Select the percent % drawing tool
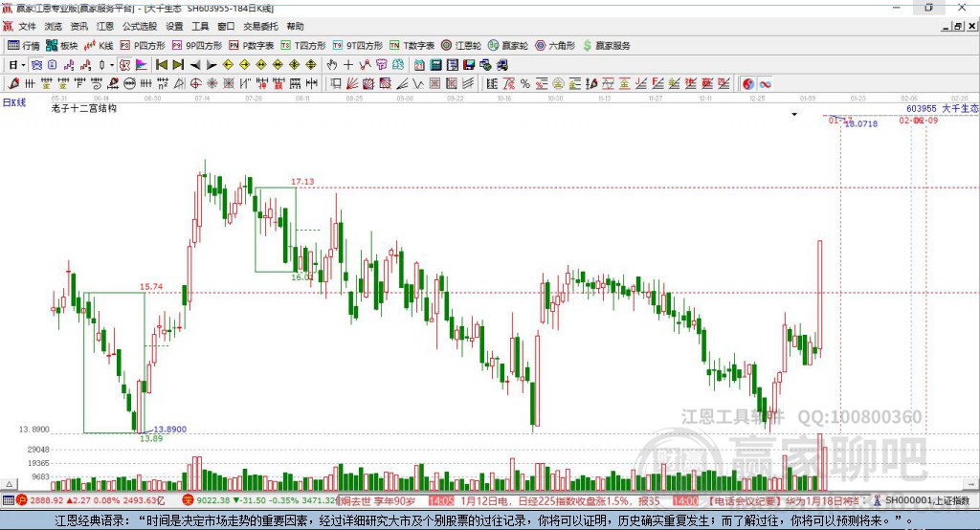980x530 pixels. tap(525, 84)
